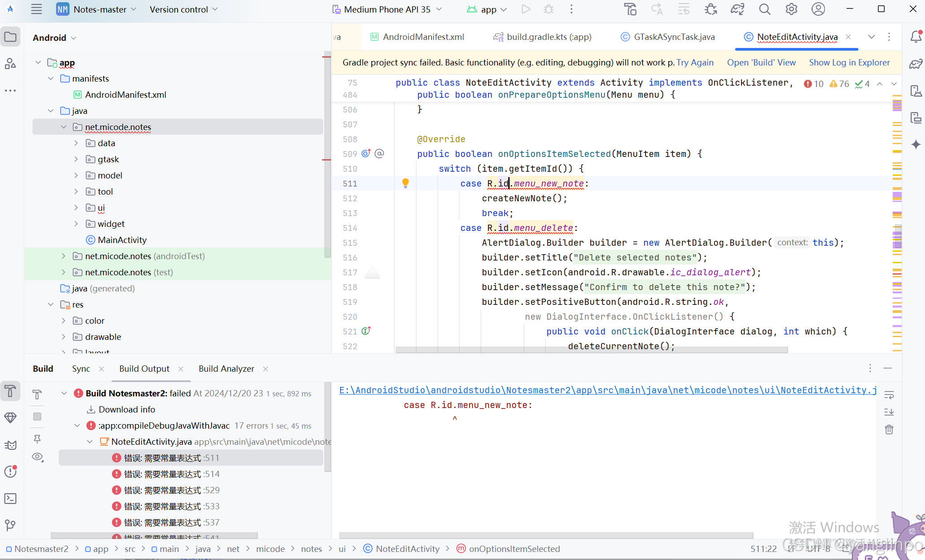The height and width of the screenshot is (560, 925).
Task: Click the editor horizontal scrollbar
Action: click(591, 350)
